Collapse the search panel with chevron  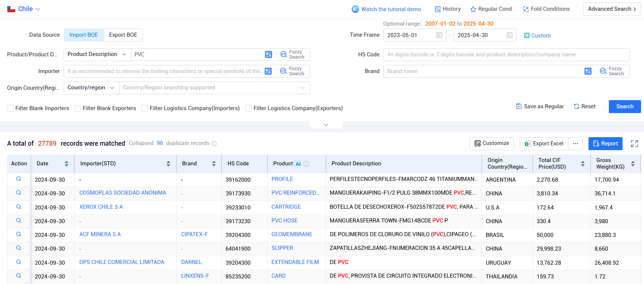tap(326, 125)
